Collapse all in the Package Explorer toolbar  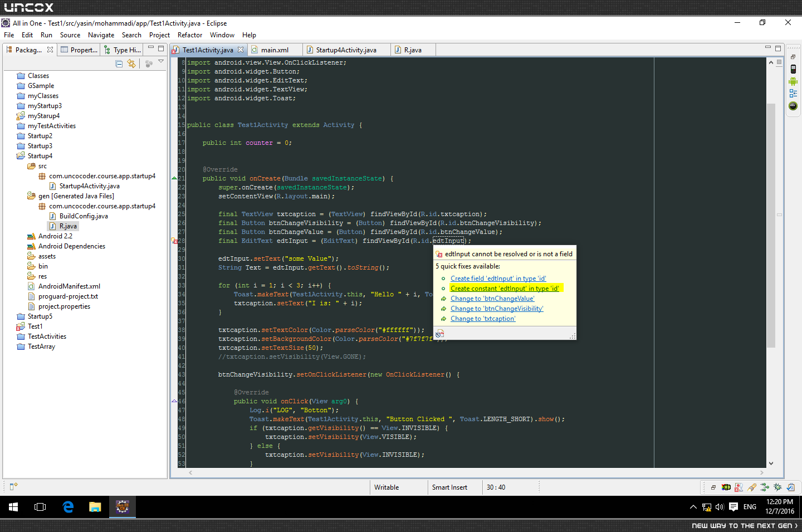(x=119, y=64)
